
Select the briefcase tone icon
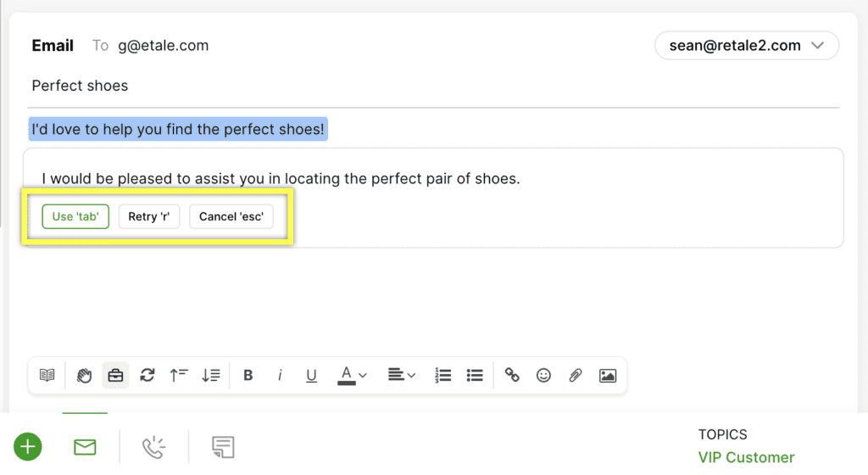click(x=115, y=376)
